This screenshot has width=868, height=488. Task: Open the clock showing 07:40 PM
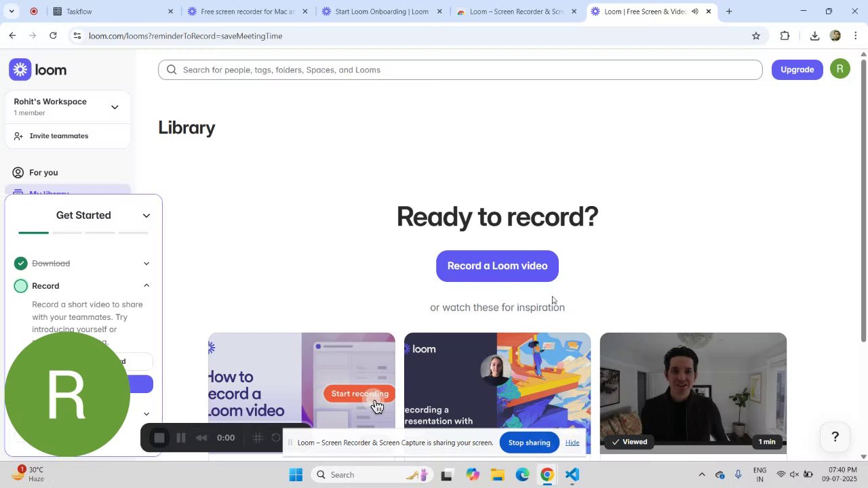(837, 474)
